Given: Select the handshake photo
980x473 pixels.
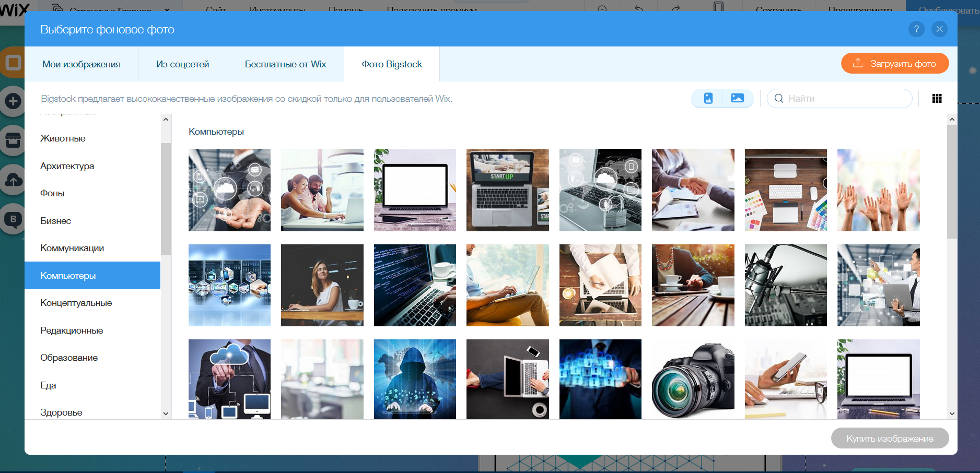Looking at the screenshot, I should [693, 190].
